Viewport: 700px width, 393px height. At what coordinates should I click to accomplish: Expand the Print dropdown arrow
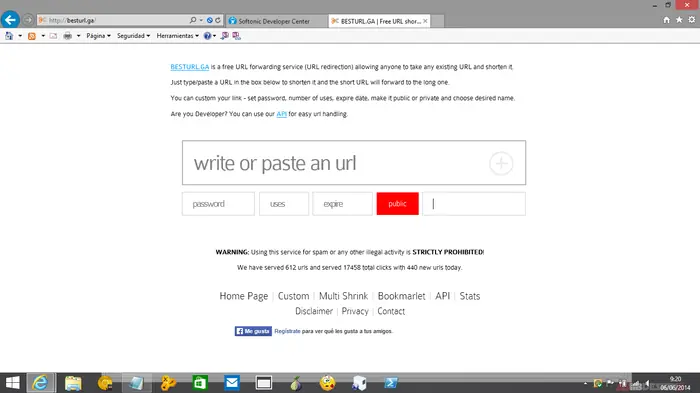point(78,36)
